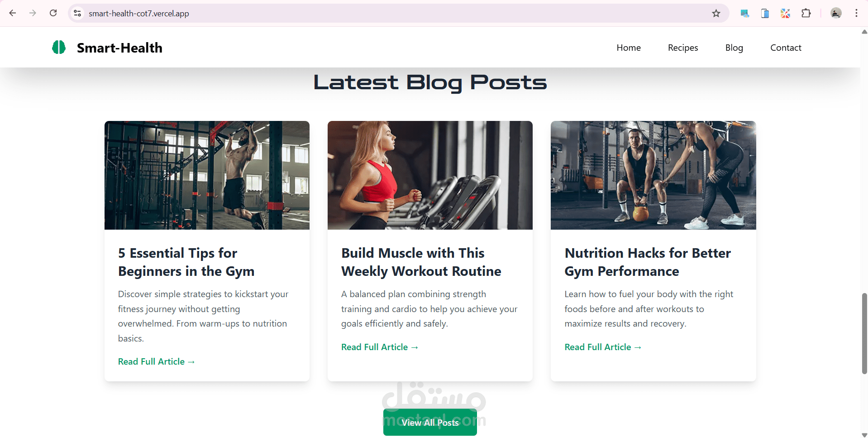868x438 pixels.
Task: Click the browser back arrow
Action: [x=13, y=13]
